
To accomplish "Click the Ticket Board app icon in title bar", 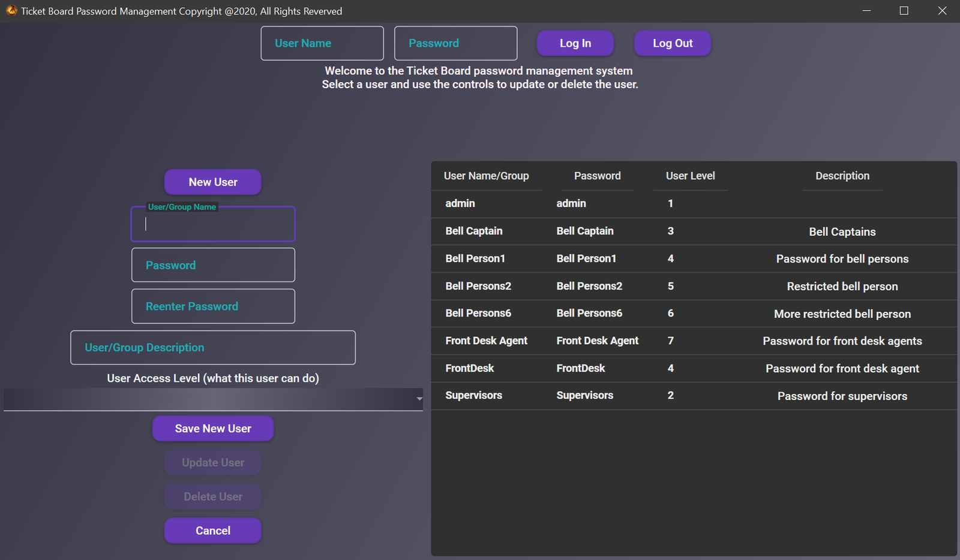I will [11, 11].
